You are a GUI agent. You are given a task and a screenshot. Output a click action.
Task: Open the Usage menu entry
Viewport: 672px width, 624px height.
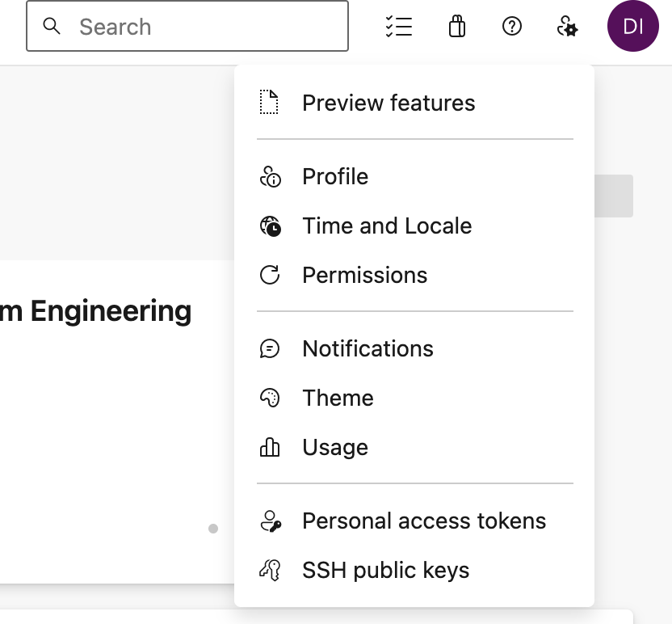coord(414,447)
